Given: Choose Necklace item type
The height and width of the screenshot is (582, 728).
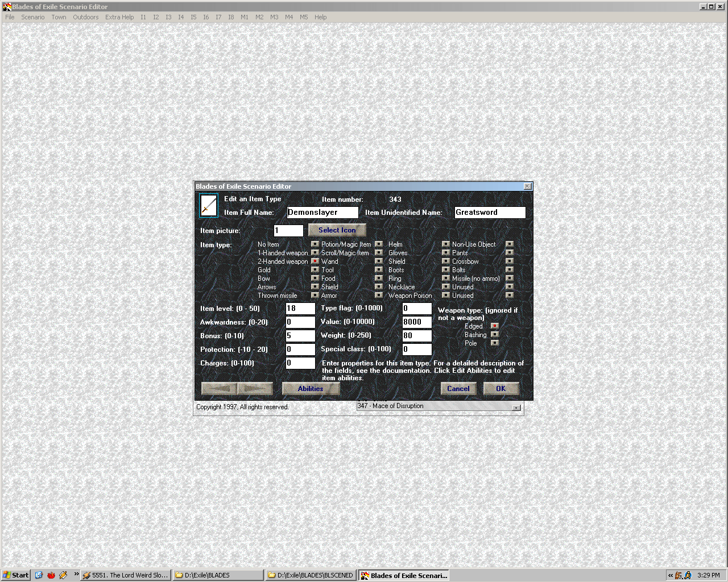Looking at the screenshot, I should pyautogui.click(x=446, y=287).
